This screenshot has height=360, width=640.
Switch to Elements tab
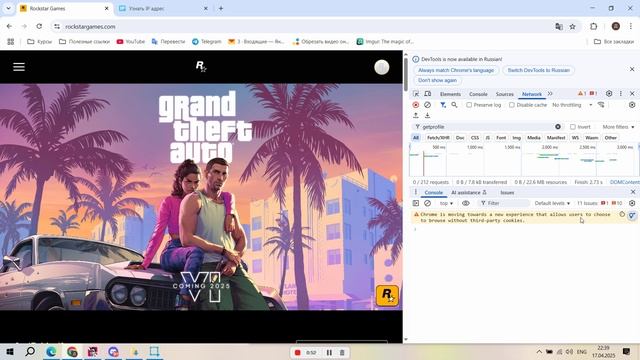(x=450, y=94)
